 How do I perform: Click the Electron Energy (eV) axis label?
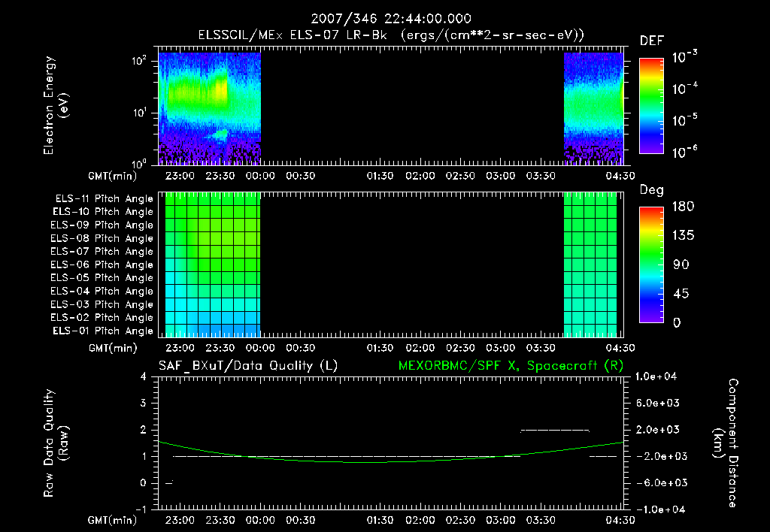coord(56,105)
